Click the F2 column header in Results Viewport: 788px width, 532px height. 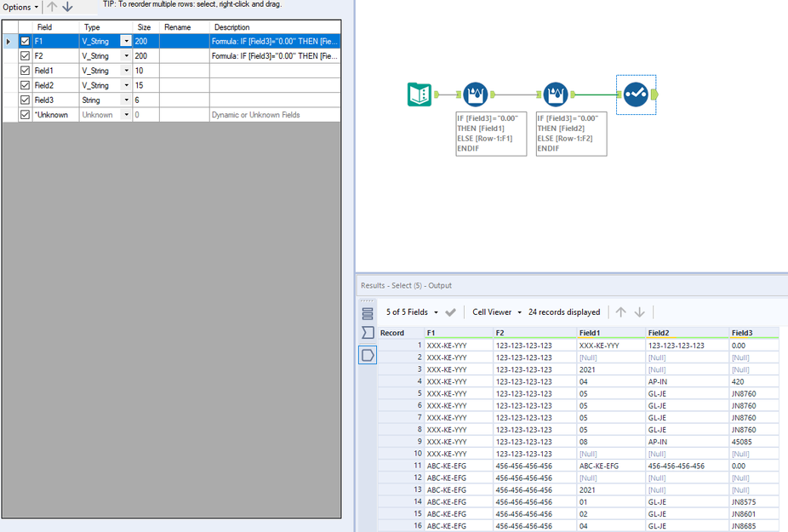[x=535, y=333]
